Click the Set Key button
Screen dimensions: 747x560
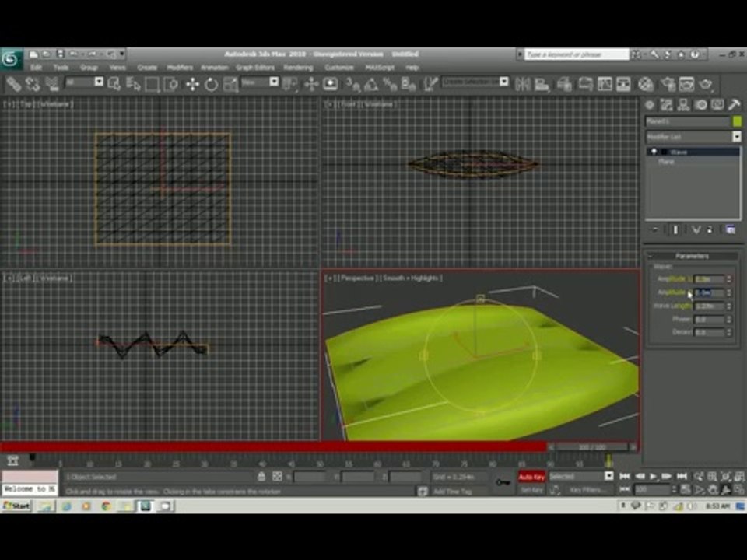tap(531, 489)
